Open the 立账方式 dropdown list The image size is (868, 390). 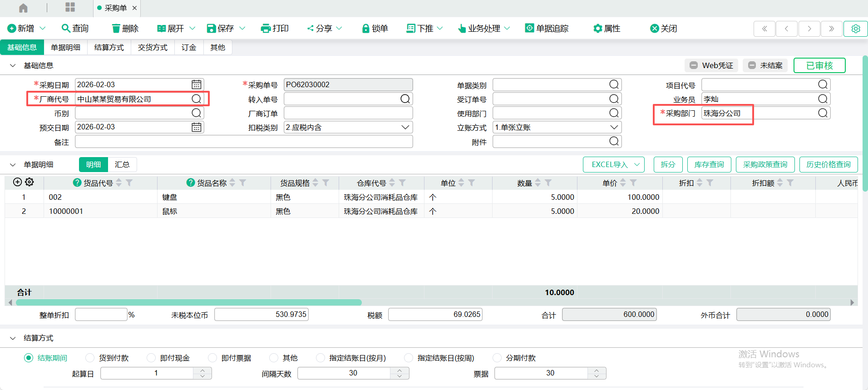(x=614, y=128)
